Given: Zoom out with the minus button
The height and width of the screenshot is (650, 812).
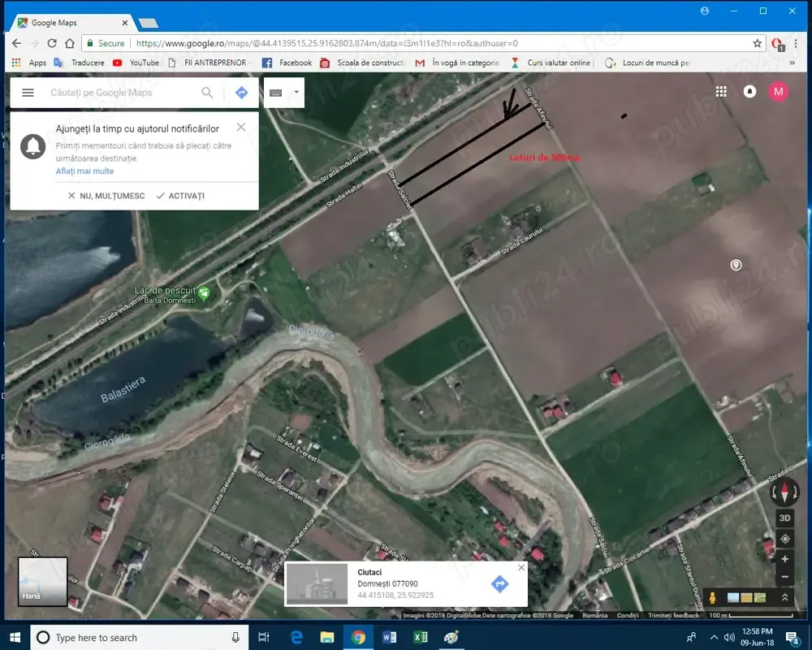Looking at the screenshot, I should [x=784, y=578].
